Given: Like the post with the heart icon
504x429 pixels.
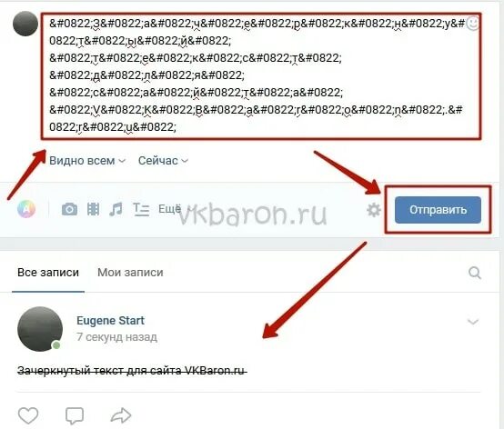Looking at the screenshot, I should (28, 415).
